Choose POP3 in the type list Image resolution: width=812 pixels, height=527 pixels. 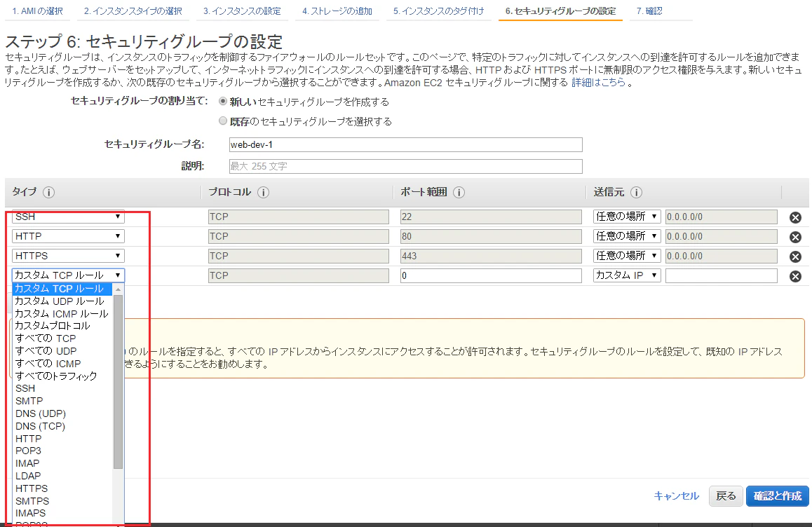(x=62, y=451)
